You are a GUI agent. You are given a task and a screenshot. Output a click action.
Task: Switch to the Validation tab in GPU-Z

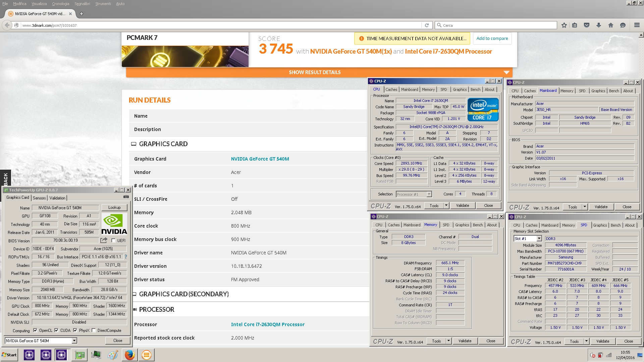pyautogui.click(x=57, y=198)
